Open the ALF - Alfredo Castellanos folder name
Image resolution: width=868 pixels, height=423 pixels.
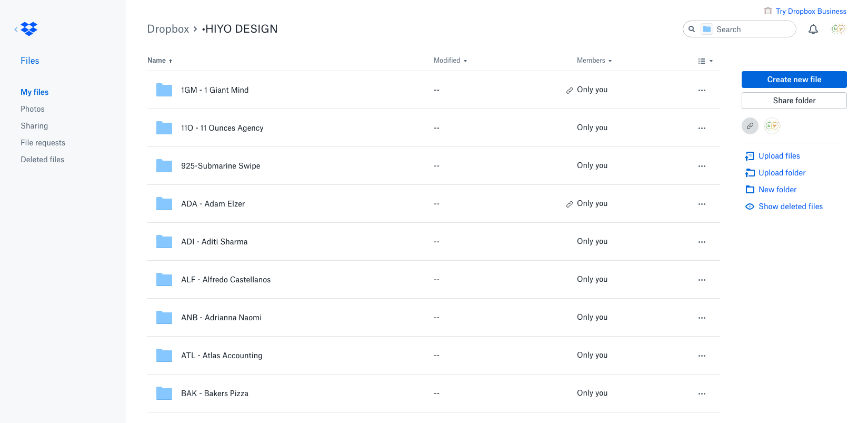226,280
